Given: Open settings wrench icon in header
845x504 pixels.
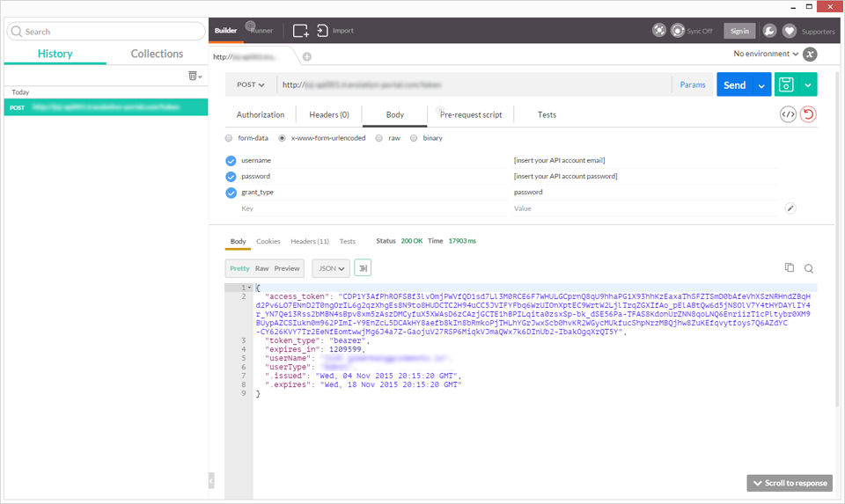Looking at the screenshot, I should coord(769,31).
